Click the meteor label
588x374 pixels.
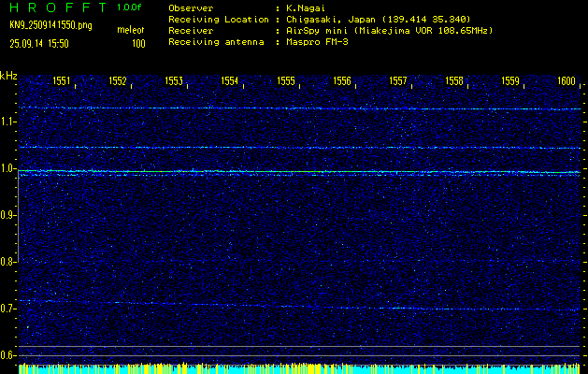coord(131,30)
